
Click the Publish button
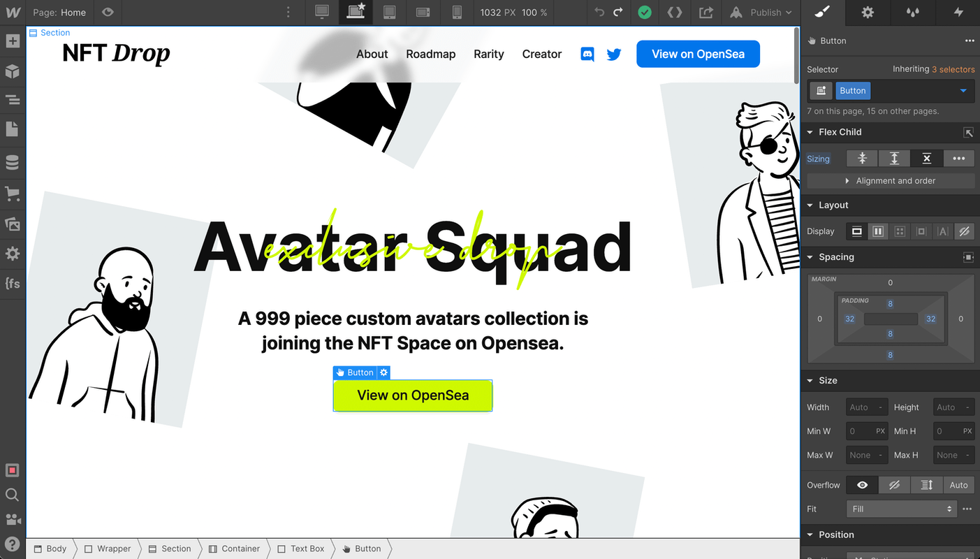pos(763,13)
